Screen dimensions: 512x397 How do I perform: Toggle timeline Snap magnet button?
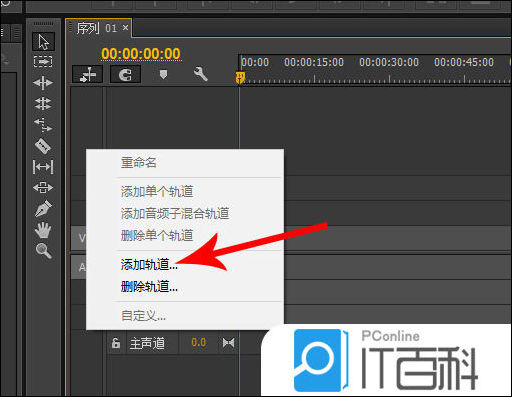[125, 74]
